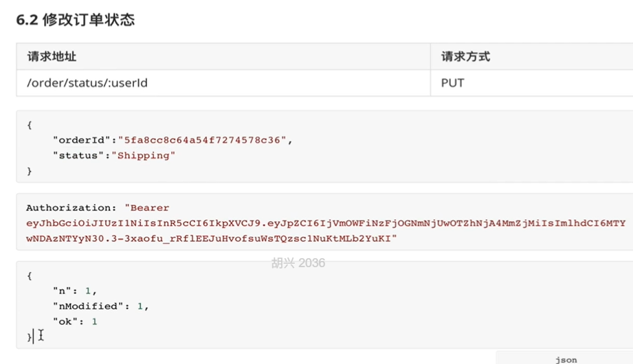The height and width of the screenshot is (364, 633).
Task: Click the "胡兴 2036" watermark text
Action: tap(298, 263)
